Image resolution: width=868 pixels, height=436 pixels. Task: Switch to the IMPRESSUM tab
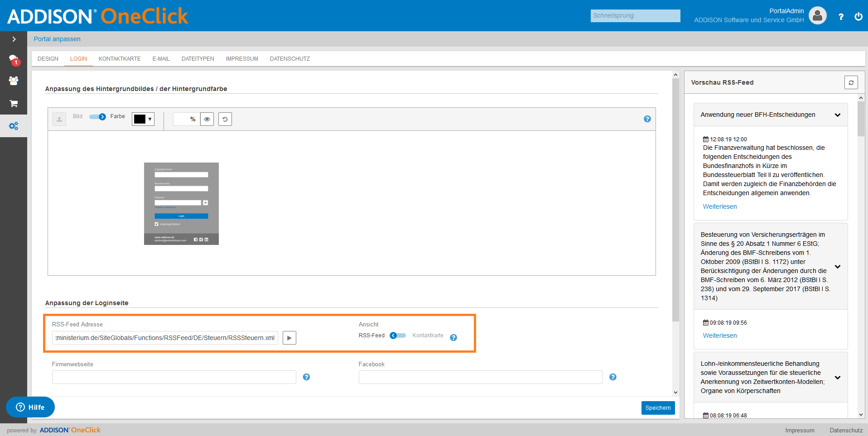242,59
